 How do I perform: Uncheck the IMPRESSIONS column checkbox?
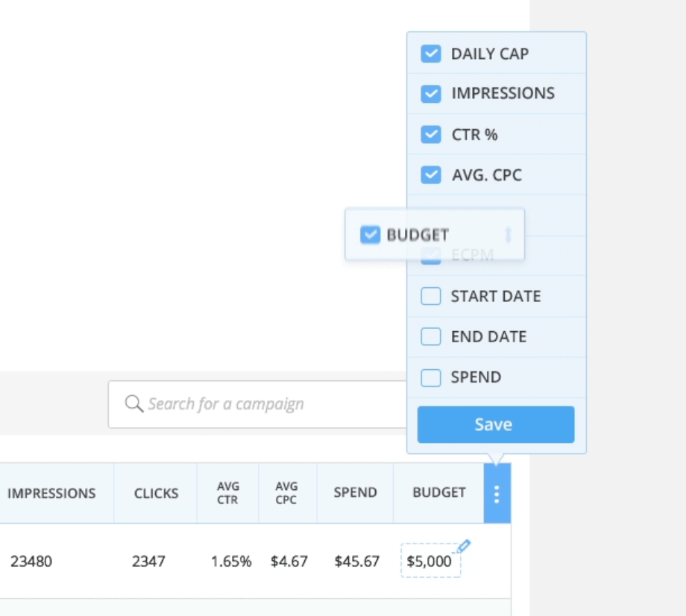430,94
